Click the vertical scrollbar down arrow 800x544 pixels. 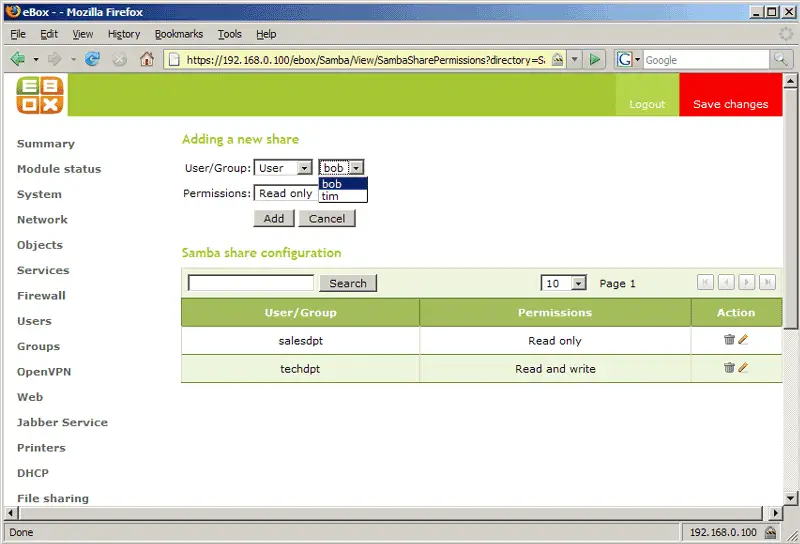click(x=790, y=498)
